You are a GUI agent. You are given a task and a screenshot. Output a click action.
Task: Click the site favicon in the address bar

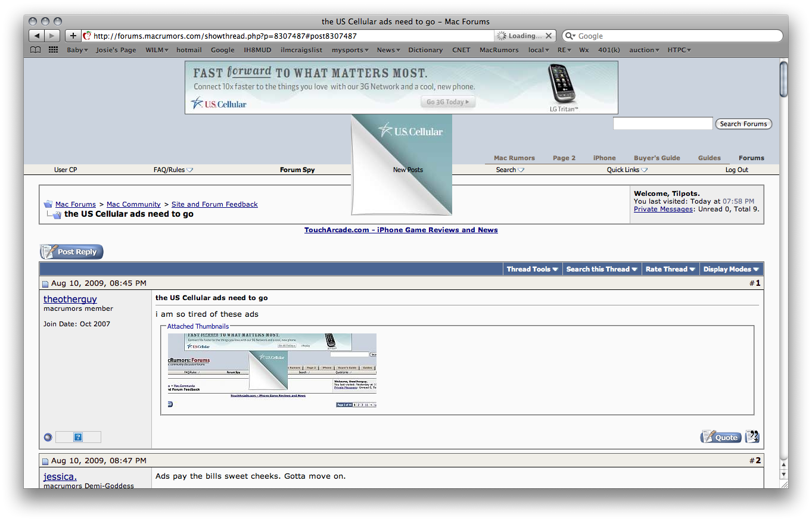(87, 36)
